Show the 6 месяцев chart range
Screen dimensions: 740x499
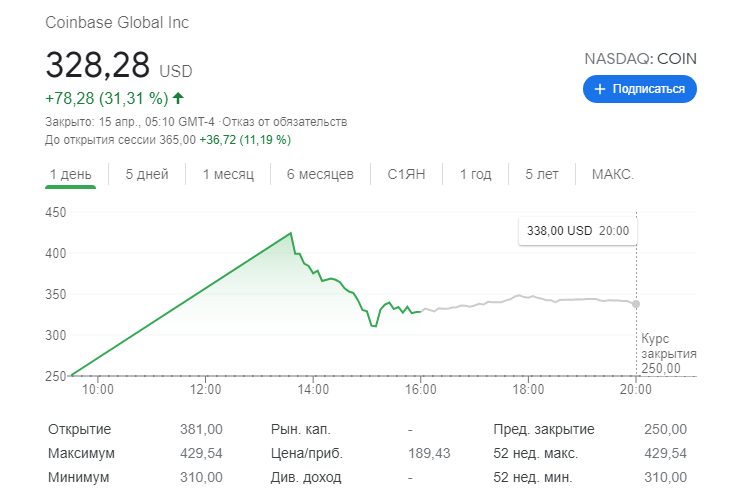(x=320, y=174)
